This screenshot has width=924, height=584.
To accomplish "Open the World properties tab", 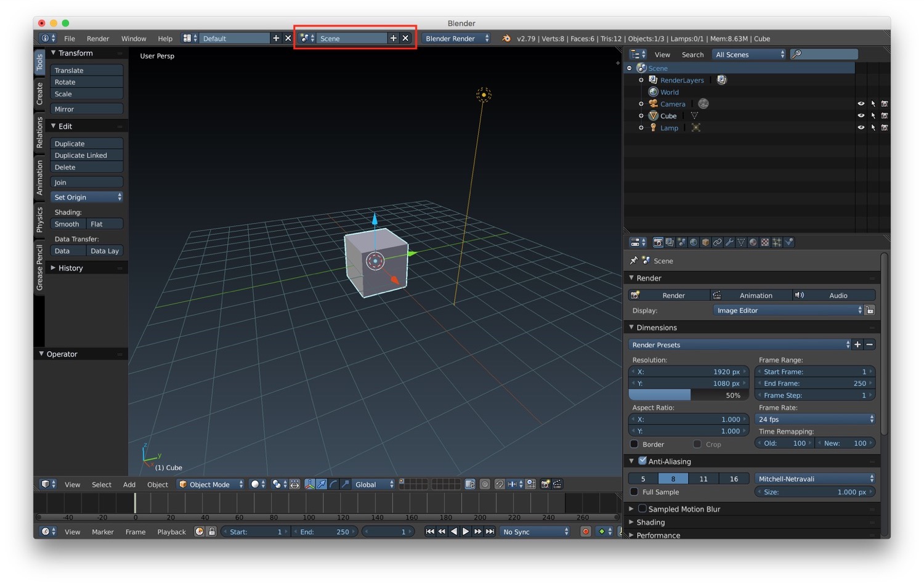I will click(x=694, y=242).
